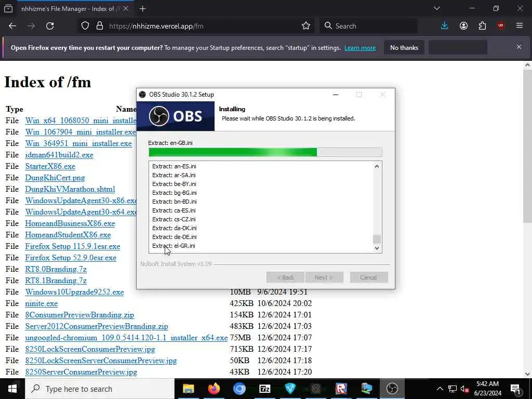Open 8ConsumerPreviewBranding.zip link
This screenshot has height=399, width=532.
pos(79,315)
